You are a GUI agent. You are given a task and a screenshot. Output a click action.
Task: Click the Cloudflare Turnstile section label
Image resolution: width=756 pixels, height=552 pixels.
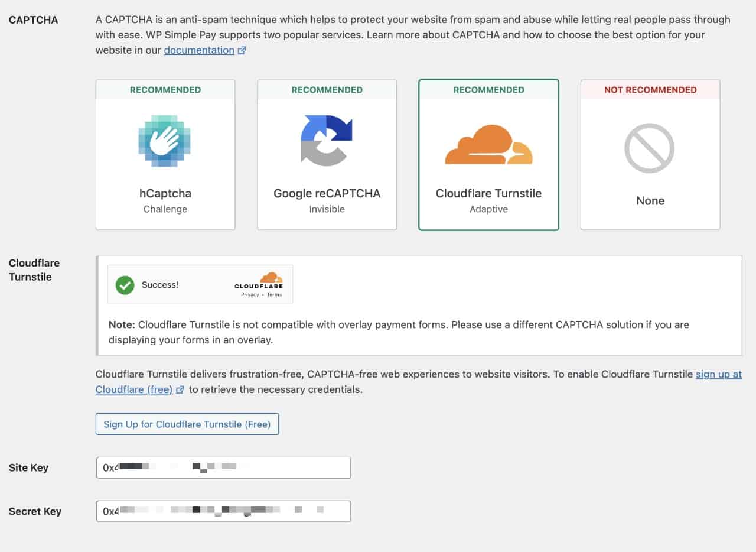click(x=34, y=269)
